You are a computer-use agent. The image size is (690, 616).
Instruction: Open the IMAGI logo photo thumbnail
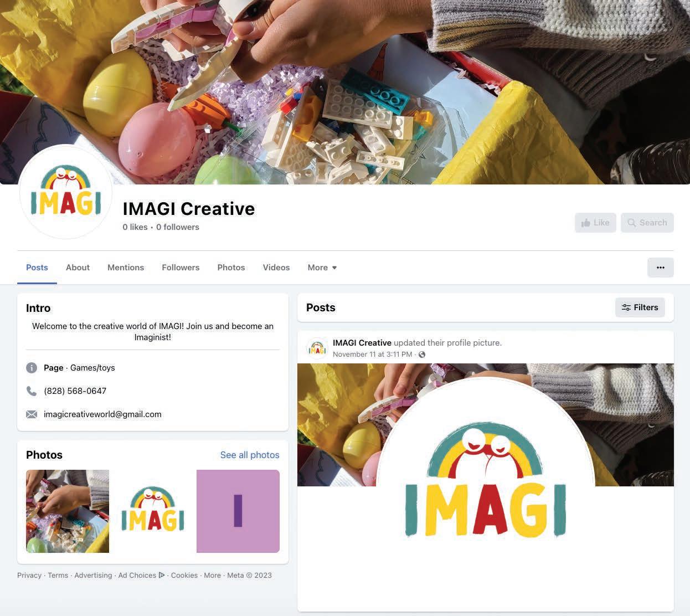(153, 511)
